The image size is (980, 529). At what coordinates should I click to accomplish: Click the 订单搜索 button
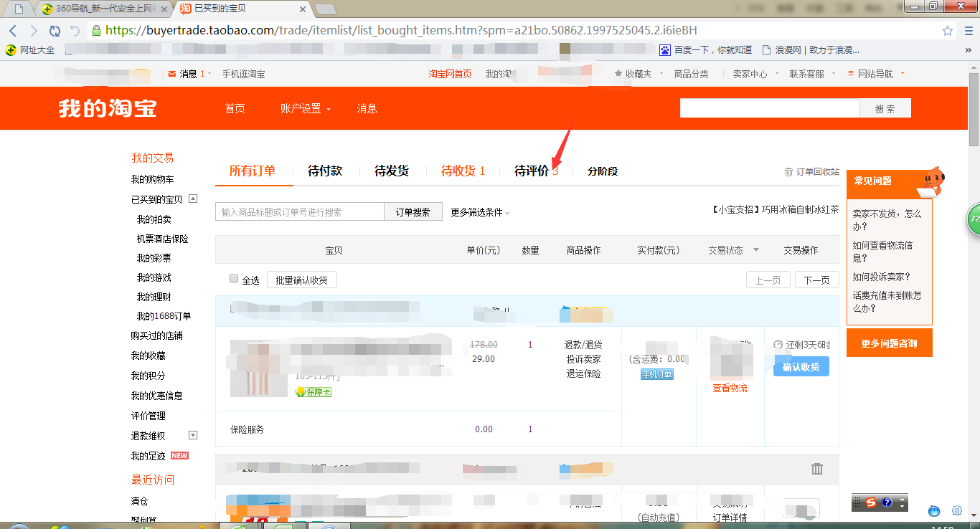(413, 211)
